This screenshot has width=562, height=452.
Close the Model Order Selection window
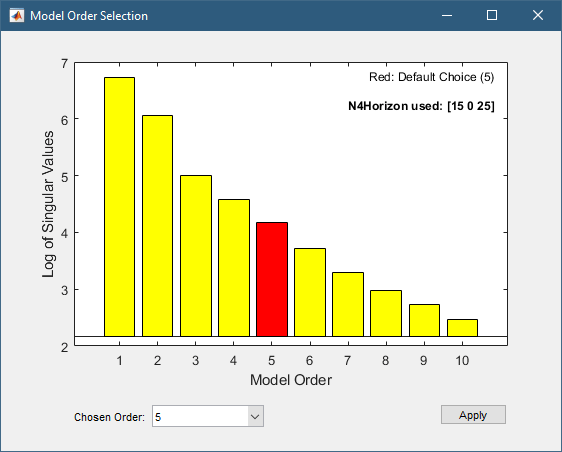coord(538,15)
